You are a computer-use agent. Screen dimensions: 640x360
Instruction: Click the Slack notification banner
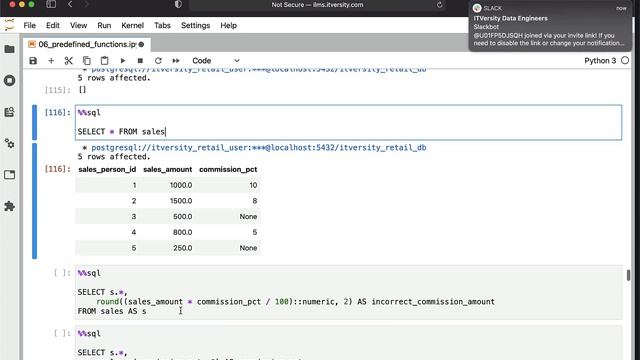click(550, 26)
